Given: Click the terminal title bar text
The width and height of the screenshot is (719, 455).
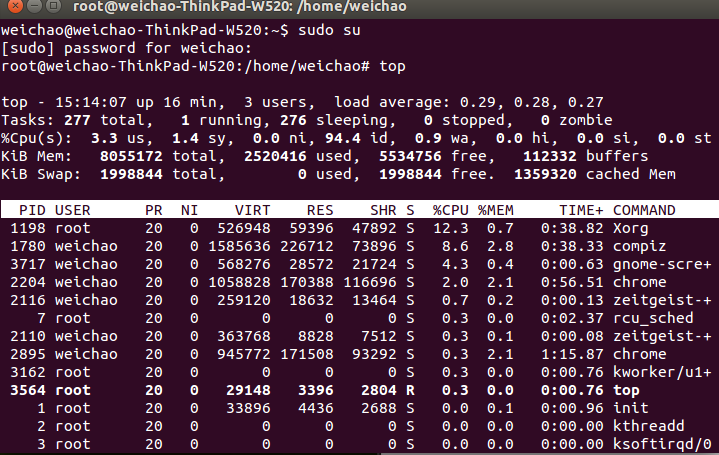Looking at the screenshot, I should [240, 6].
